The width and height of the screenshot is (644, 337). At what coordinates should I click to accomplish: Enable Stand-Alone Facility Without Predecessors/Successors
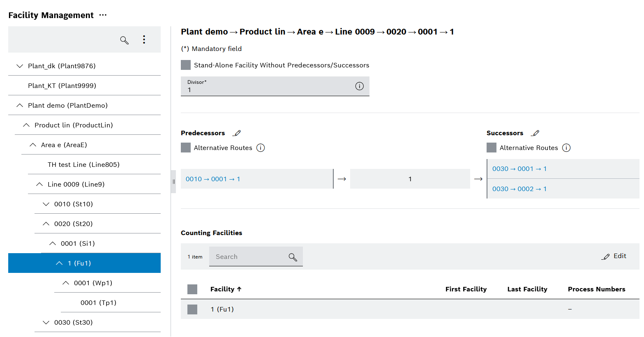pyautogui.click(x=185, y=65)
